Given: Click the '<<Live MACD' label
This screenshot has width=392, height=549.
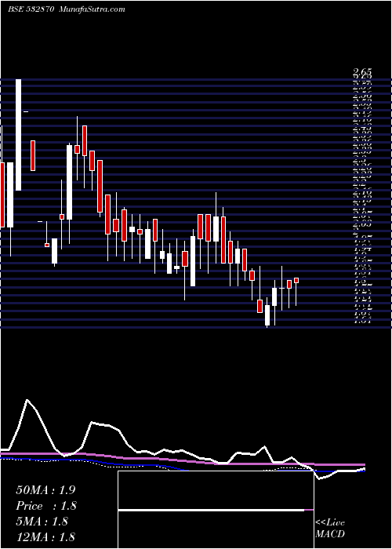Looking at the screenshot, I should 330,529.
